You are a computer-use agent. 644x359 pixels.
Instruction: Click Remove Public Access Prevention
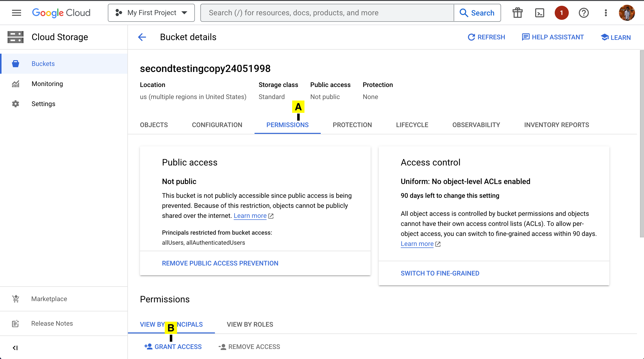pyautogui.click(x=220, y=263)
